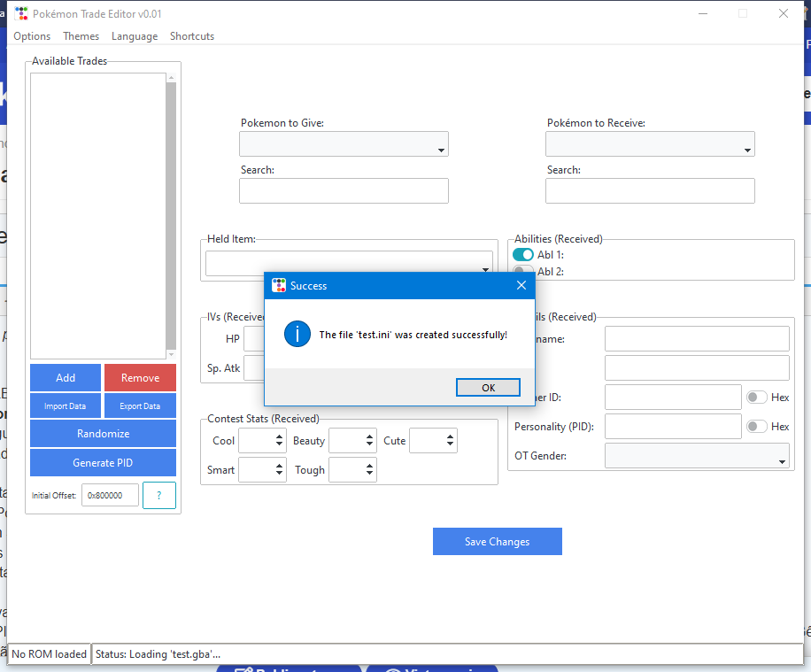Screen dimensions: 811x672
Task: Click the Generate PID button
Action: (x=103, y=463)
